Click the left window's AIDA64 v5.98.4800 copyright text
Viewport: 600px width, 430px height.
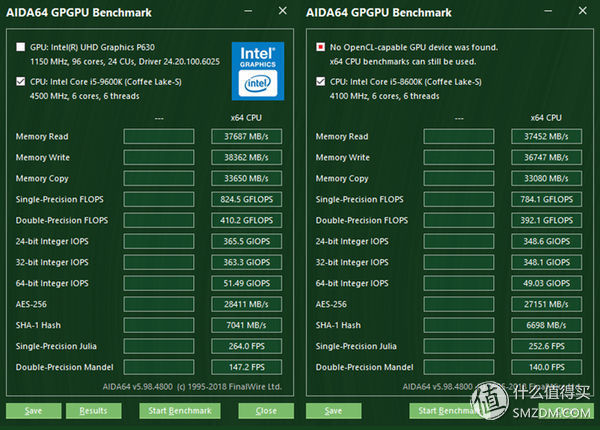coord(192,387)
